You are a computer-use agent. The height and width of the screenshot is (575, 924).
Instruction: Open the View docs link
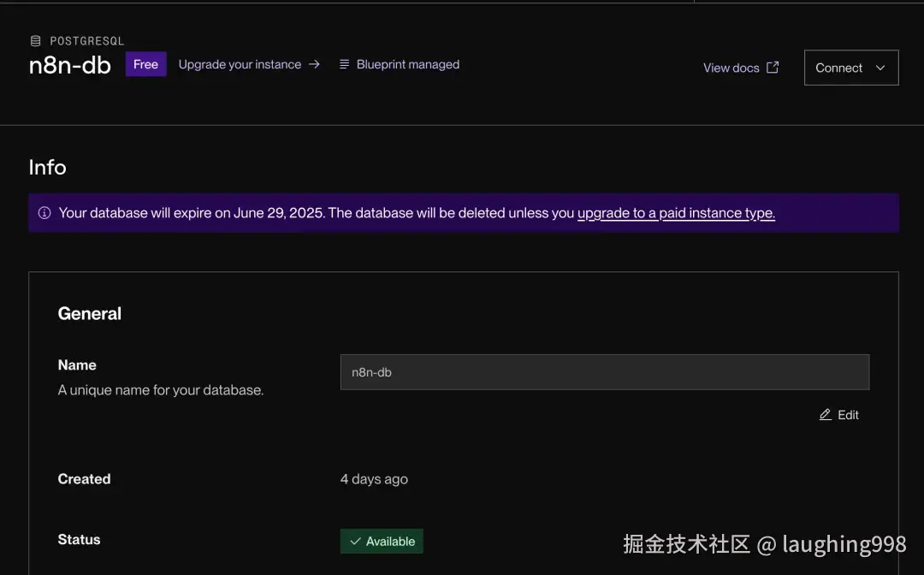coord(741,68)
